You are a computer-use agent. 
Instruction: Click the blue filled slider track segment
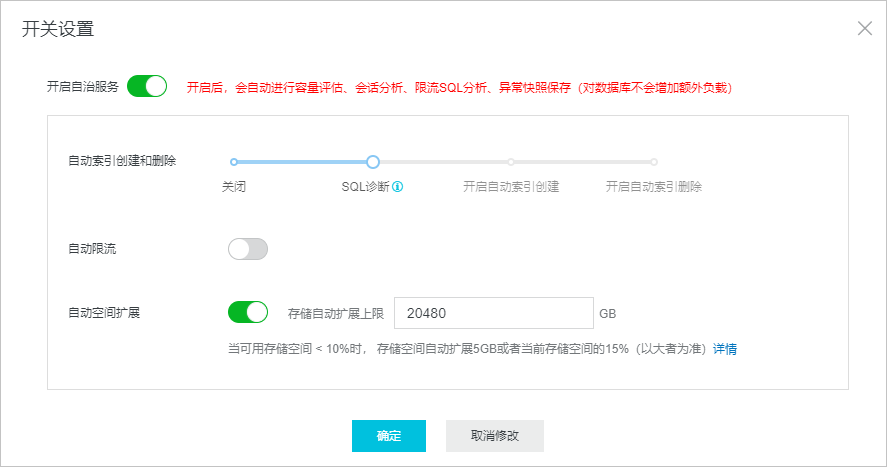pyautogui.click(x=302, y=162)
